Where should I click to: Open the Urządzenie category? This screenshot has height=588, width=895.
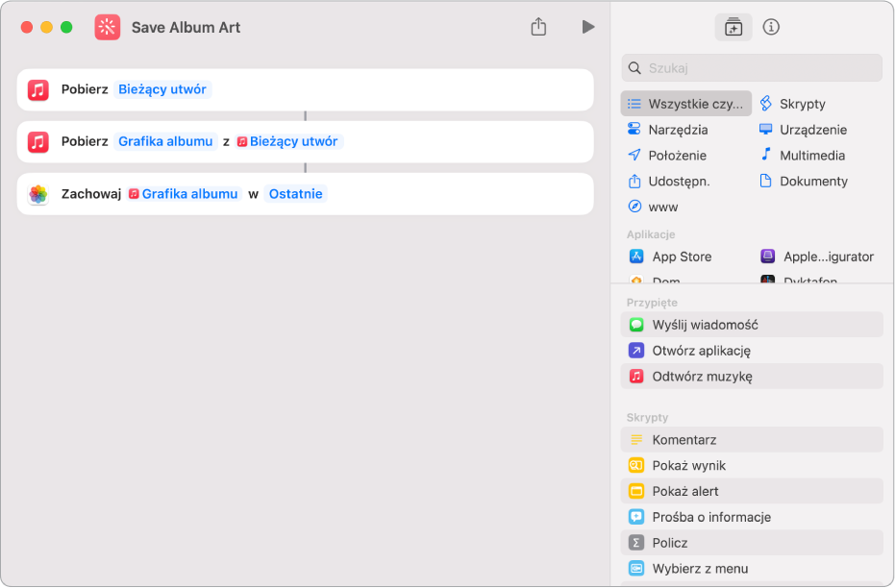pos(813,130)
